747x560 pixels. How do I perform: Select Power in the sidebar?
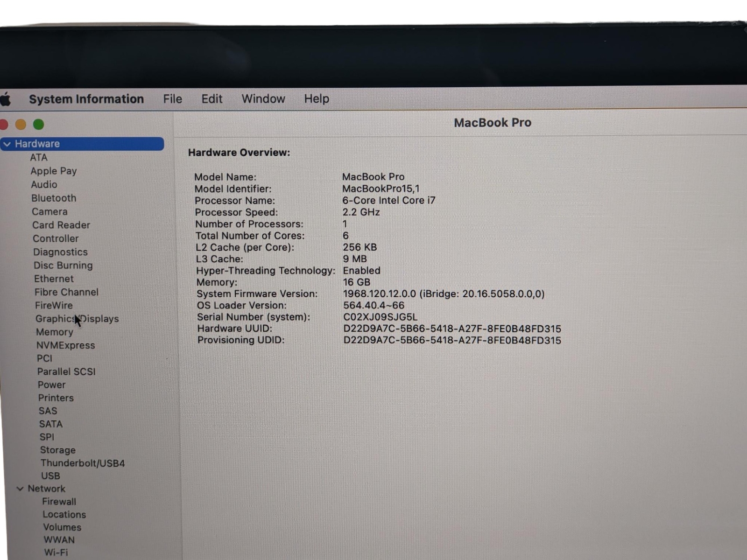pyautogui.click(x=51, y=385)
